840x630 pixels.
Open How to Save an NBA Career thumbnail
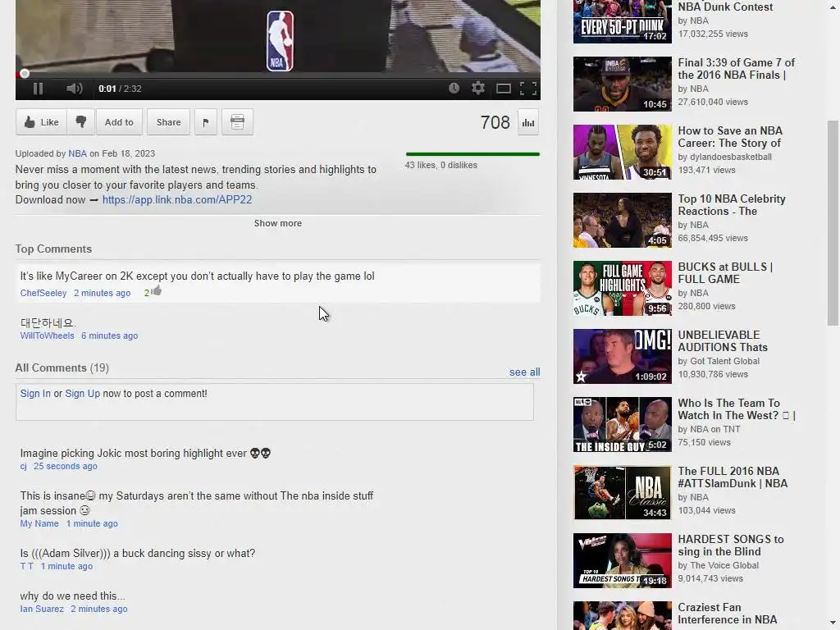point(622,152)
